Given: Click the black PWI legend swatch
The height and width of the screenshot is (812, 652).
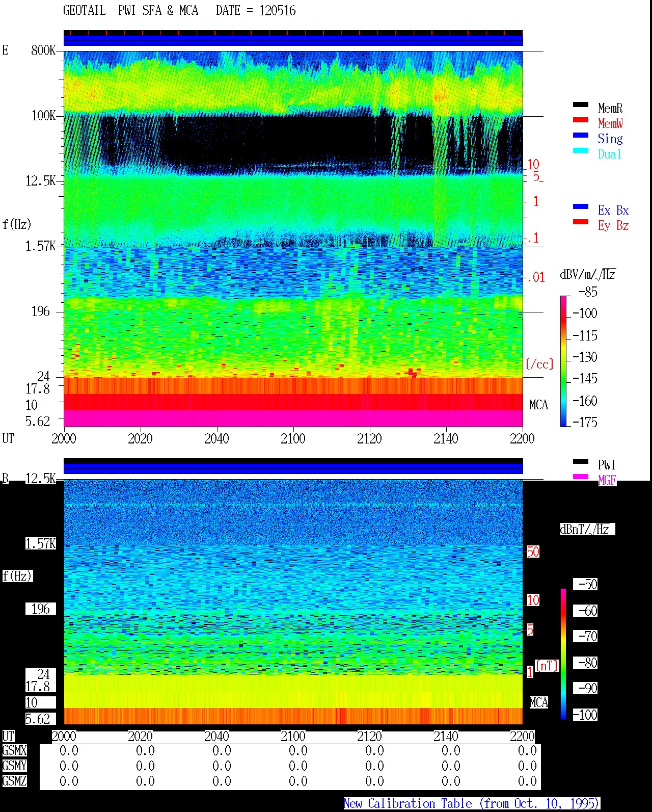Looking at the screenshot, I should (581, 461).
